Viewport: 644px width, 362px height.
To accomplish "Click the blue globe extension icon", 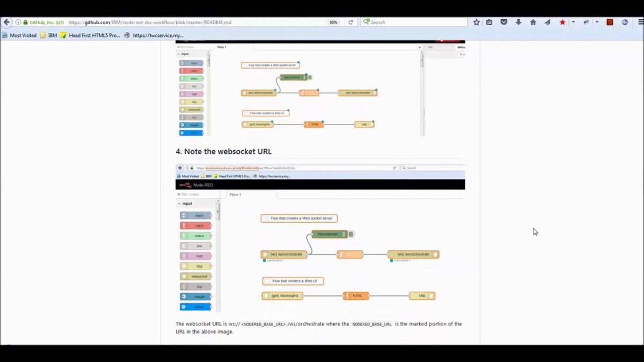I will point(625,23).
